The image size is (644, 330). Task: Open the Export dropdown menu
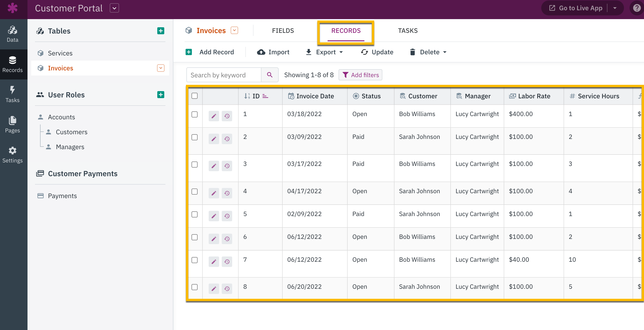[324, 52]
